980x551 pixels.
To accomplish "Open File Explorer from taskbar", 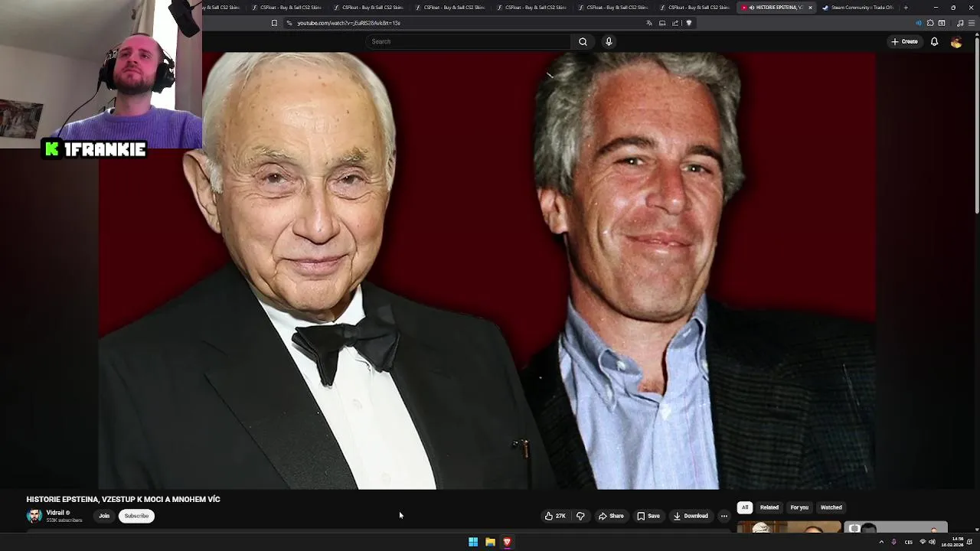I will coord(490,542).
